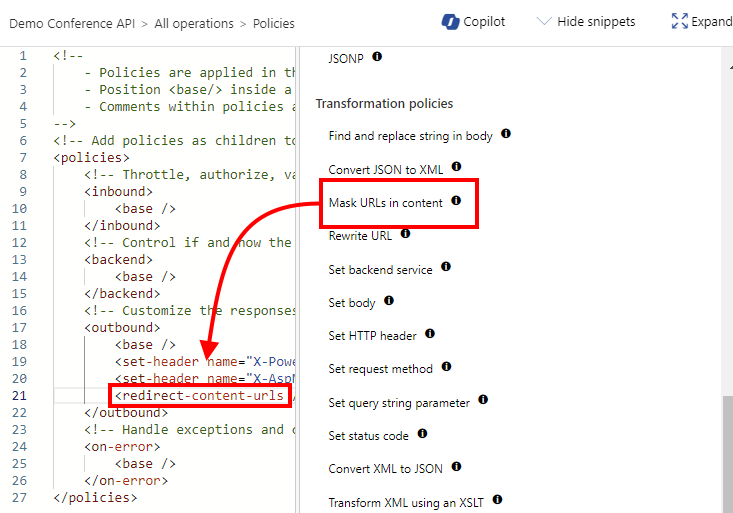Show info for Convert XML to JSON
The width and height of the screenshot is (733, 513).
pos(456,466)
